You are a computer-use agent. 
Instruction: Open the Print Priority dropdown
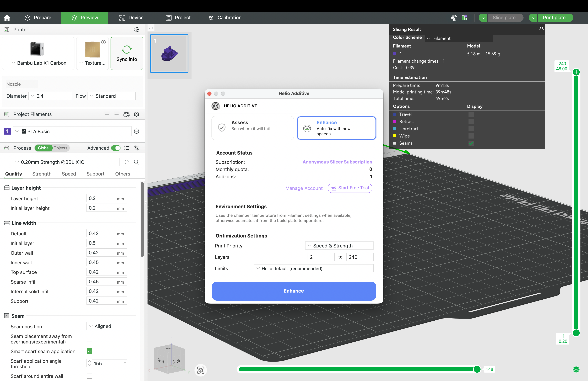339,246
